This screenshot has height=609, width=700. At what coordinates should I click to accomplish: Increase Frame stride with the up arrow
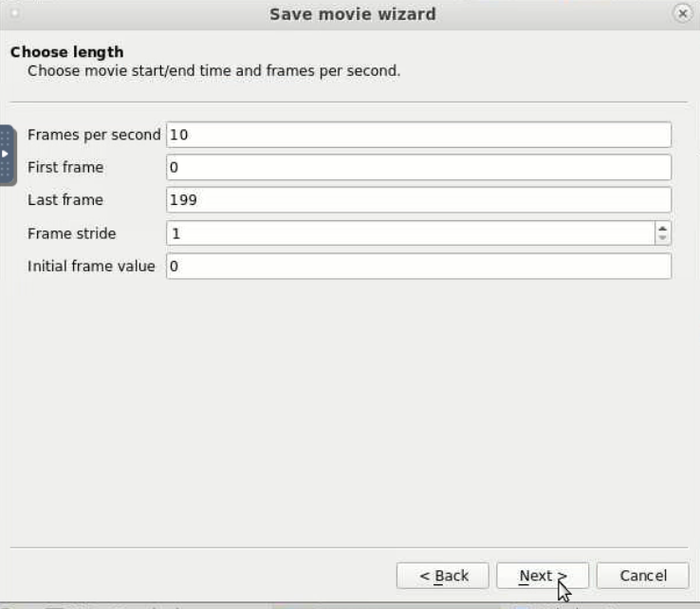point(662,228)
